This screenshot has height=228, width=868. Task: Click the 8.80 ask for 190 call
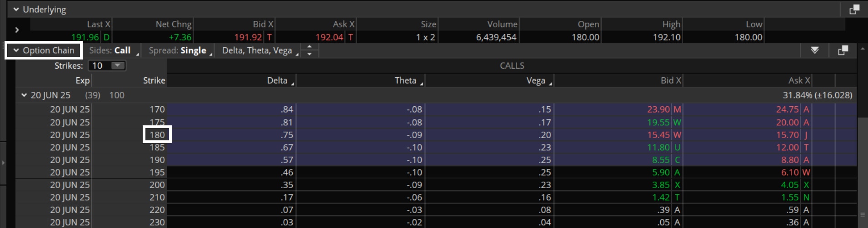pyautogui.click(x=790, y=160)
